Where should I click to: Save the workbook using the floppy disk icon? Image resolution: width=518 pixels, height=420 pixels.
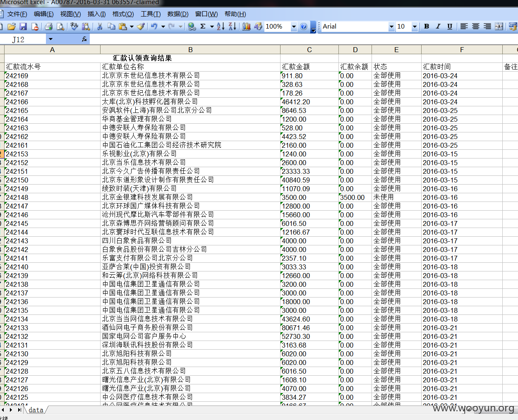tap(23, 26)
